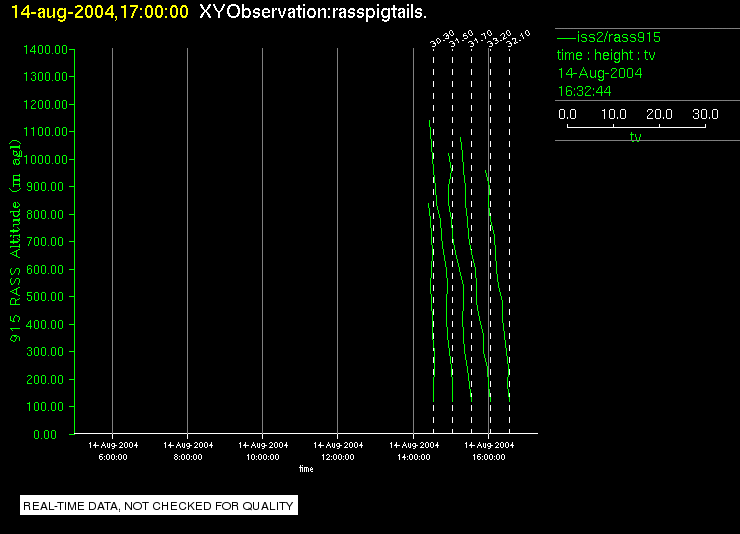
Task: Click the title 'XYObservation:rasspigtails.'
Action: tap(313, 12)
